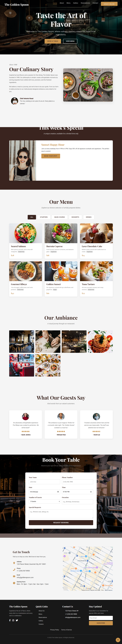Open the Privacy Policy link
This screenshot has width=122, height=644.
coord(55,630)
